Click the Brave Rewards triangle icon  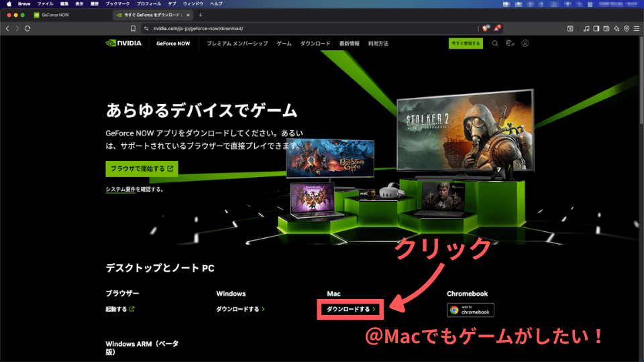pyautogui.click(x=498, y=28)
